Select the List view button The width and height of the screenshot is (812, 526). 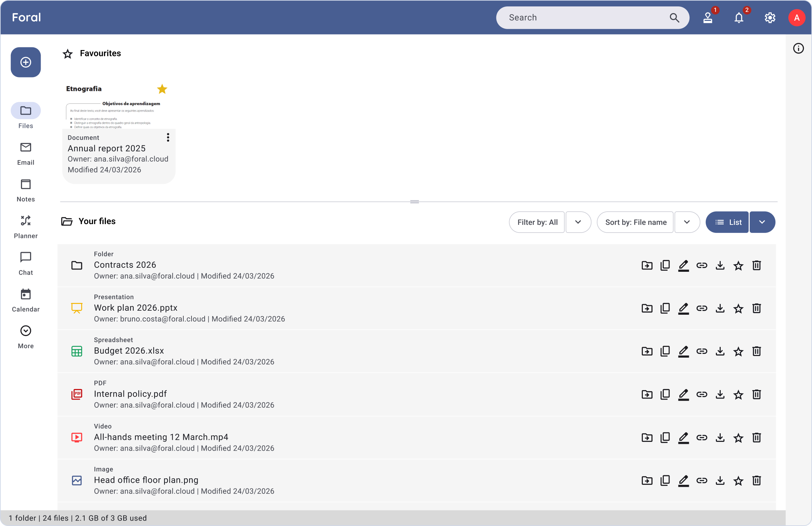pyautogui.click(x=727, y=222)
